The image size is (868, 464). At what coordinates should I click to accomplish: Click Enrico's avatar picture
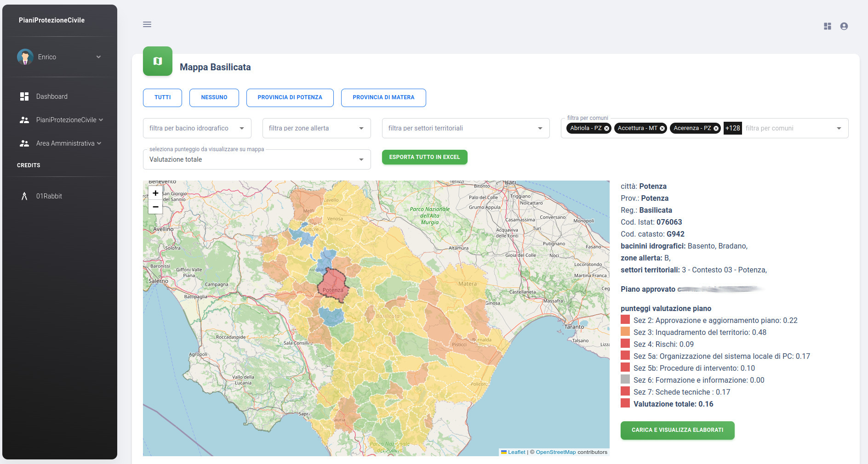pyautogui.click(x=25, y=57)
